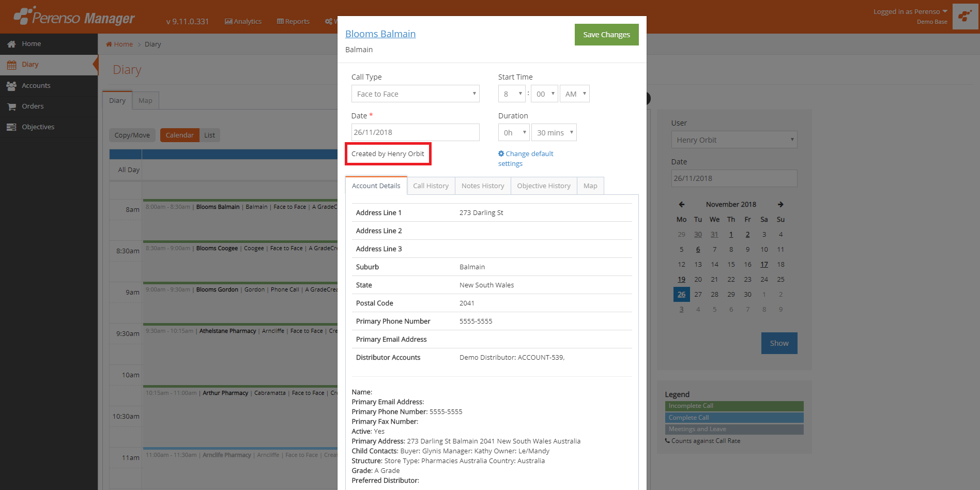Click the Primary Phone Number value 5555-5555
The image size is (980, 490).
tap(476, 321)
